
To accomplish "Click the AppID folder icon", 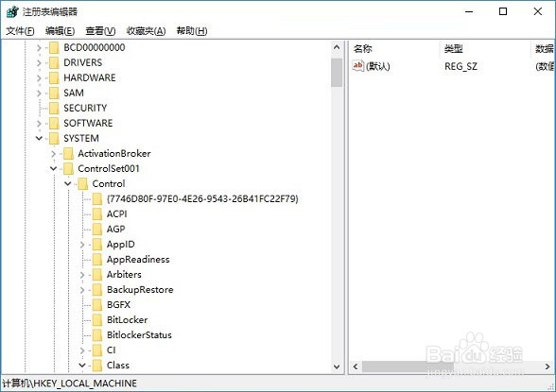I will (x=97, y=245).
